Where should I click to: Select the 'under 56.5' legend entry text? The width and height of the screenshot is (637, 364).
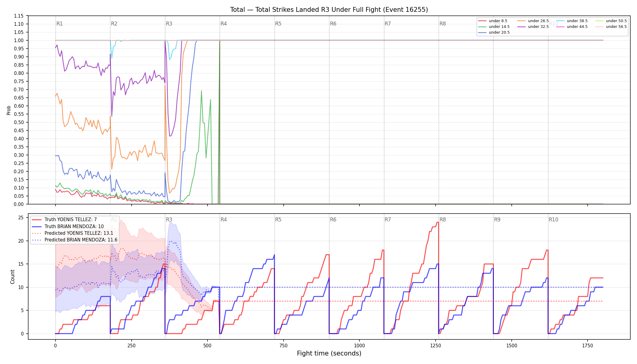point(616,27)
